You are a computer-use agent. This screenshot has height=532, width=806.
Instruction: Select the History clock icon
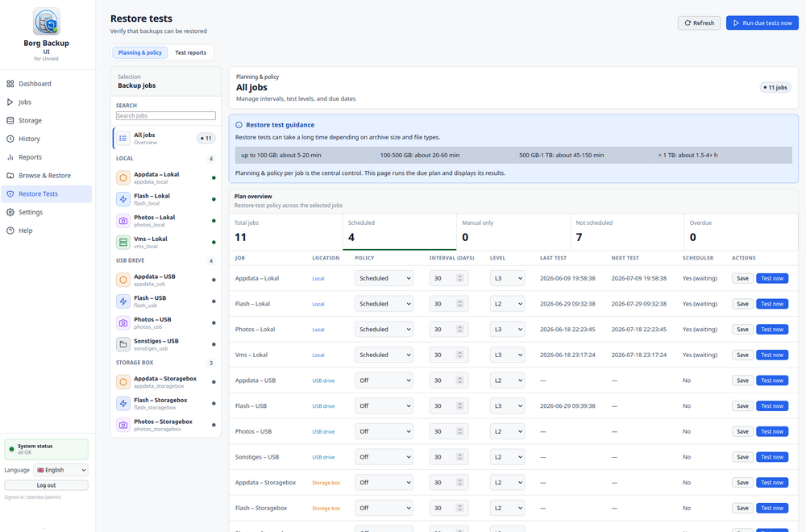(x=10, y=139)
